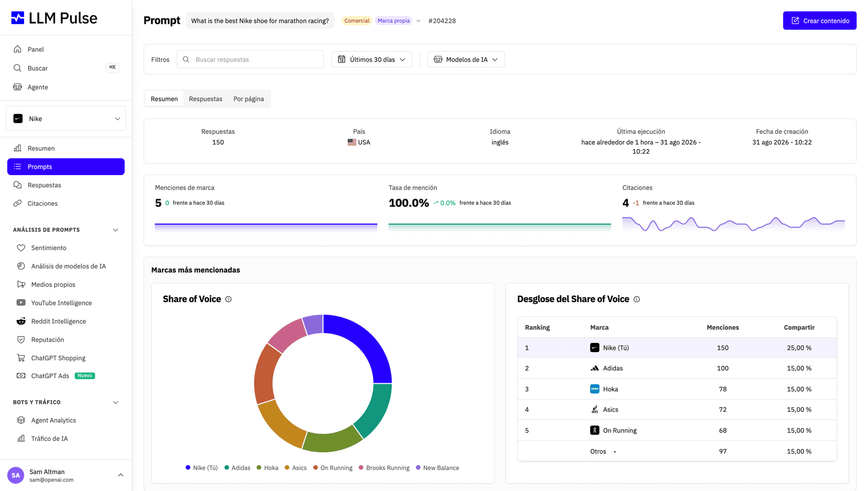Toggle Adidas legend color dot
868x491 pixels.
pyautogui.click(x=227, y=468)
